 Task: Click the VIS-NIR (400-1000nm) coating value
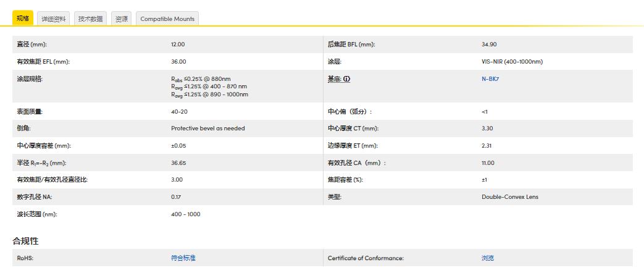[512, 62]
